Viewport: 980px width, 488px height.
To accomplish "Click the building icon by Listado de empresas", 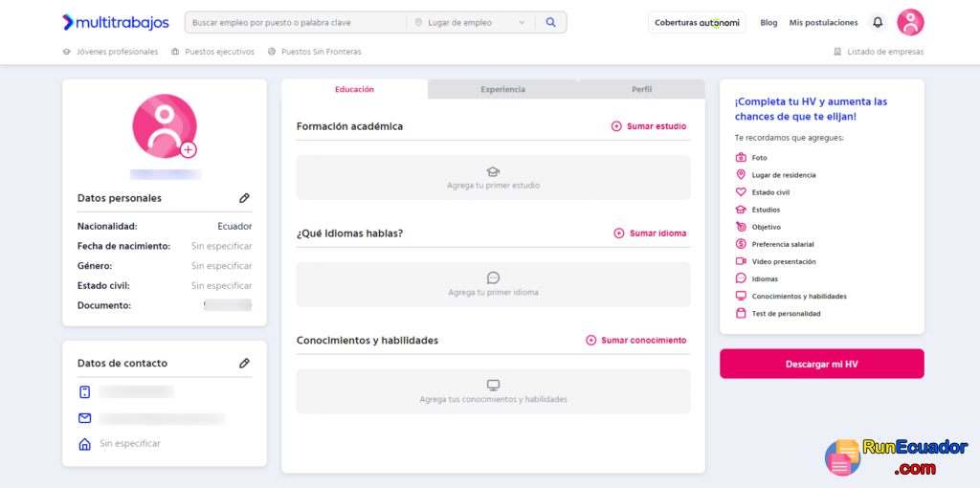I will pos(837,52).
